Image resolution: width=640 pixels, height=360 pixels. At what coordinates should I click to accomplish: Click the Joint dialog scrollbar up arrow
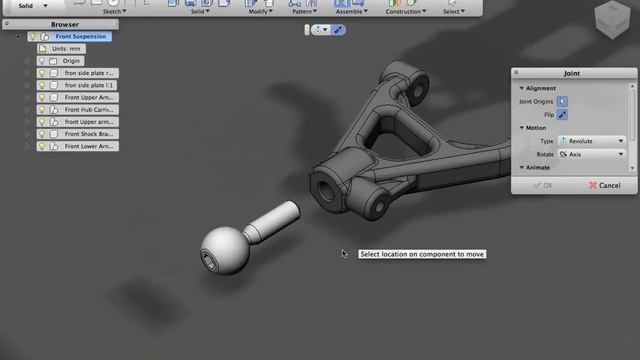[632, 86]
